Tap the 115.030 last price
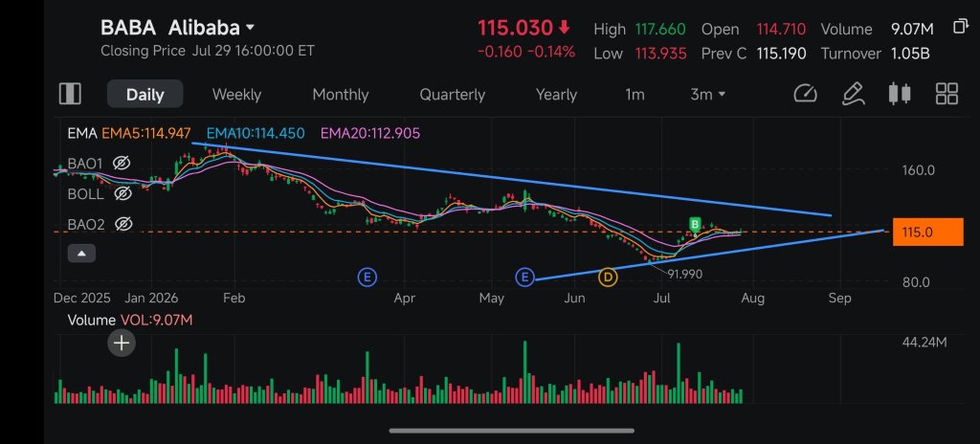This screenshot has width=980, height=444. point(516,28)
